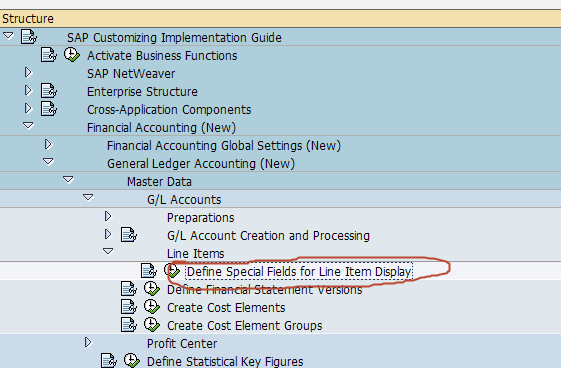This screenshot has height=368, width=561.
Task: Open Cross-Application Components documentation icon
Action: 49,109
